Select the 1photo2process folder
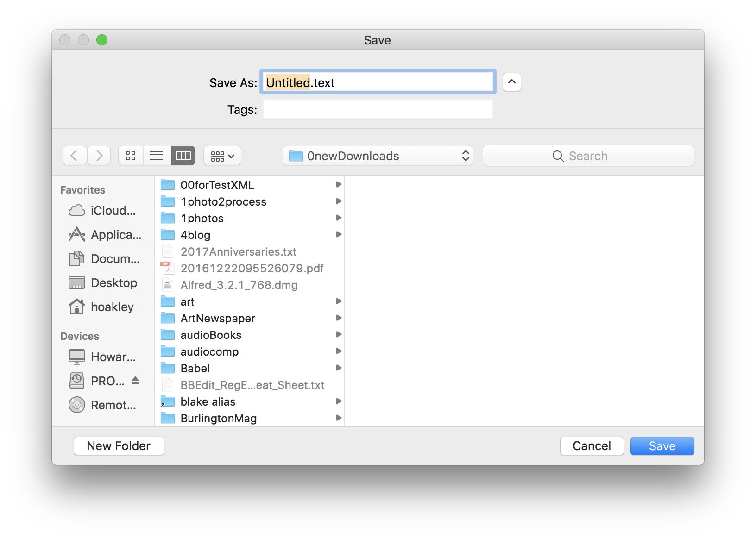This screenshot has width=756, height=539. point(249,201)
